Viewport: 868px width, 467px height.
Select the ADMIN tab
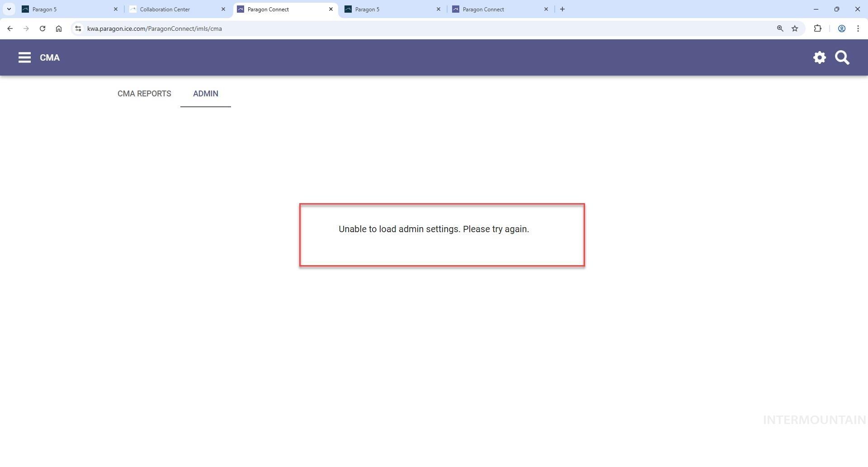pyautogui.click(x=205, y=94)
